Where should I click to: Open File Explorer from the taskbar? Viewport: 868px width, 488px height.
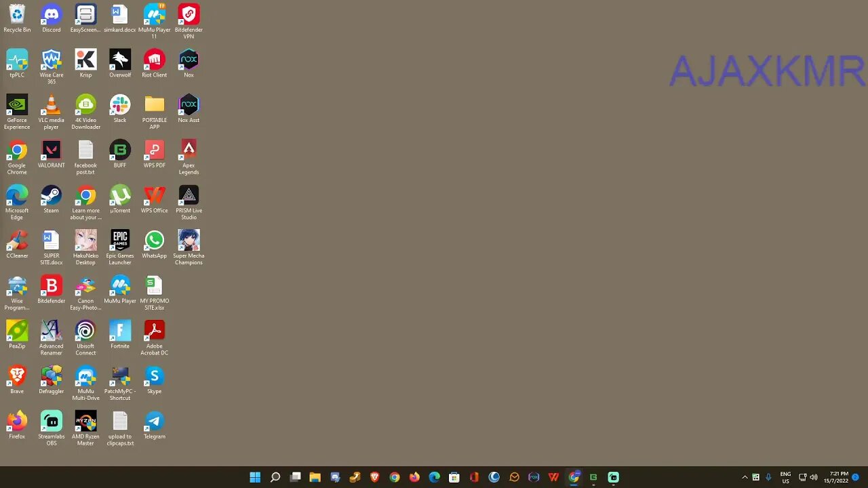click(315, 477)
